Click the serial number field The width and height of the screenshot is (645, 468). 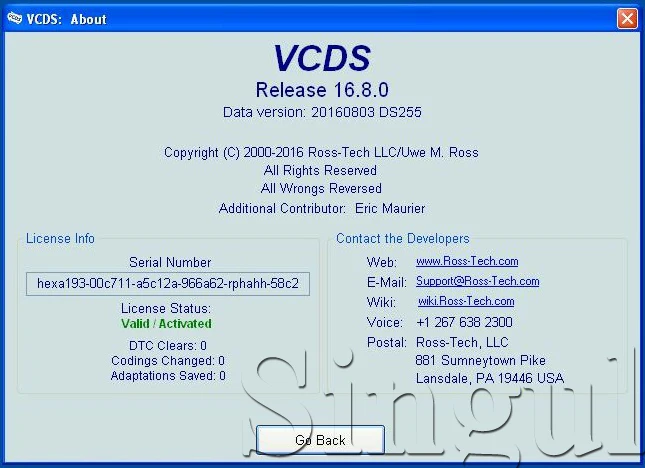pyautogui.click(x=168, y=284)
